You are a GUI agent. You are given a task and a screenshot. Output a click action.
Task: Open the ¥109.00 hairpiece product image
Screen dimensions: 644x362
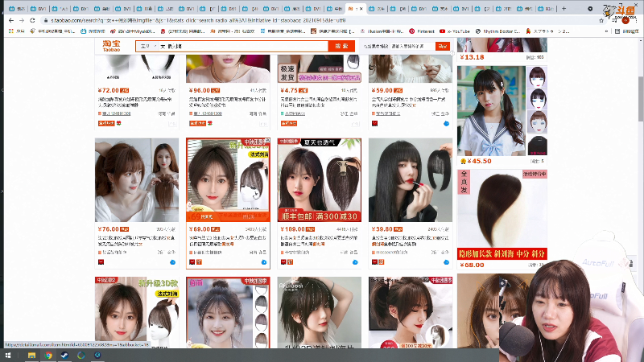[319, 179]
